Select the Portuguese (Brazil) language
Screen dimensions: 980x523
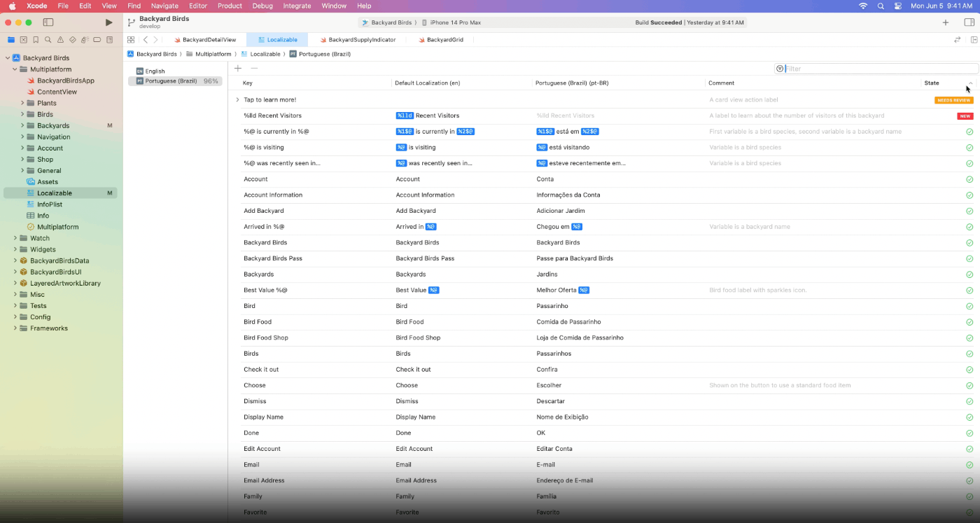click(175, 81)
